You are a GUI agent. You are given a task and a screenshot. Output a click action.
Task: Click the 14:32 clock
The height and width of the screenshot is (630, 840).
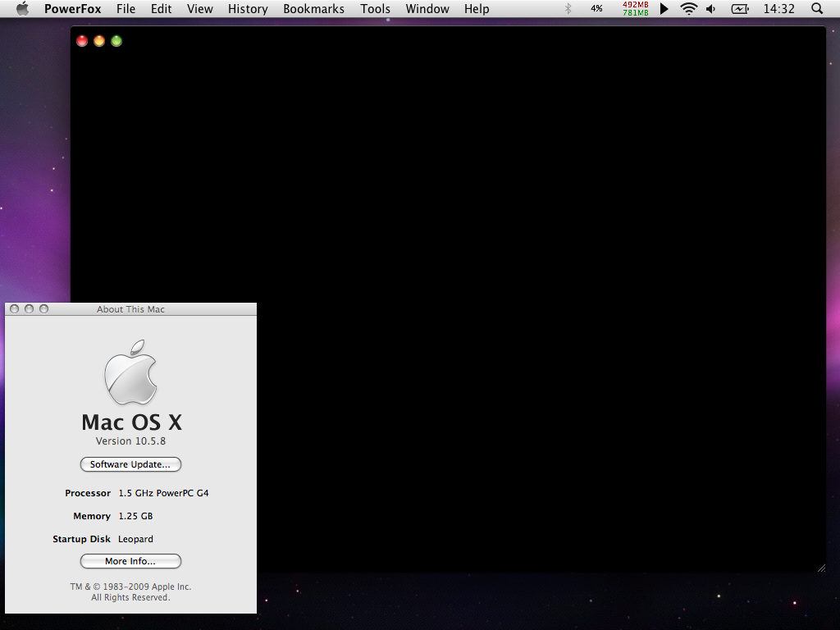click(779, 8)
